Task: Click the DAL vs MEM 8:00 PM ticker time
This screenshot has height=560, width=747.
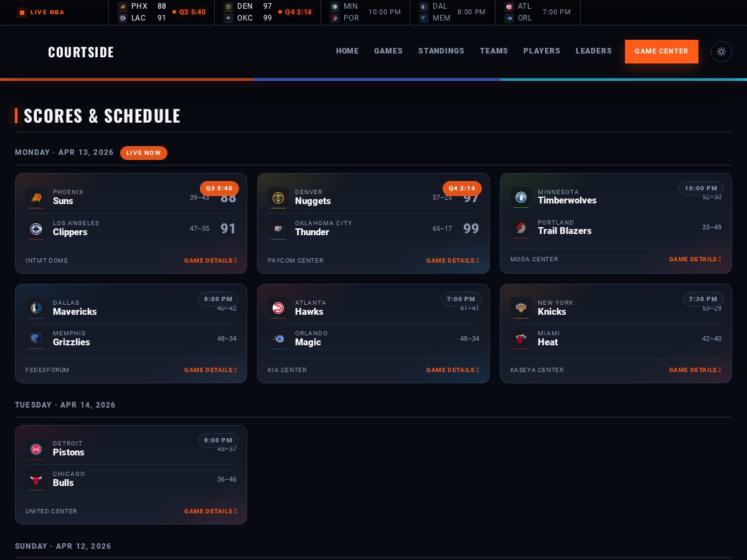Action: [471, 12]
